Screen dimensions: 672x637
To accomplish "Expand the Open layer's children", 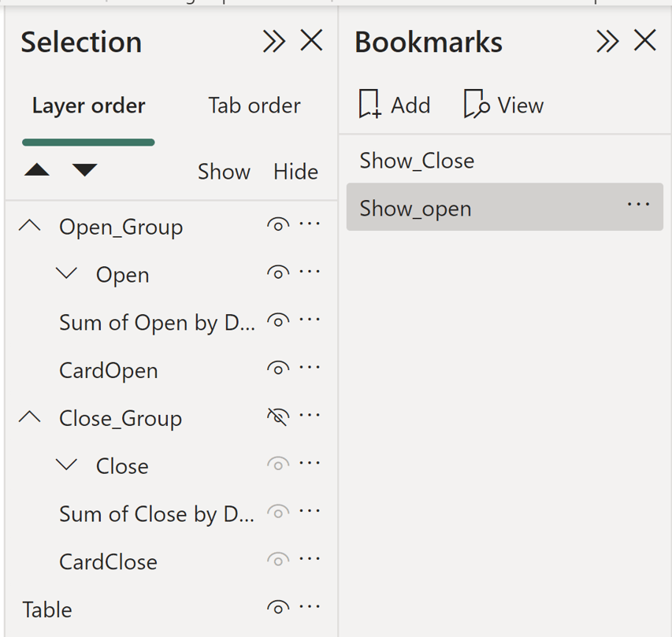I will 66,274.
